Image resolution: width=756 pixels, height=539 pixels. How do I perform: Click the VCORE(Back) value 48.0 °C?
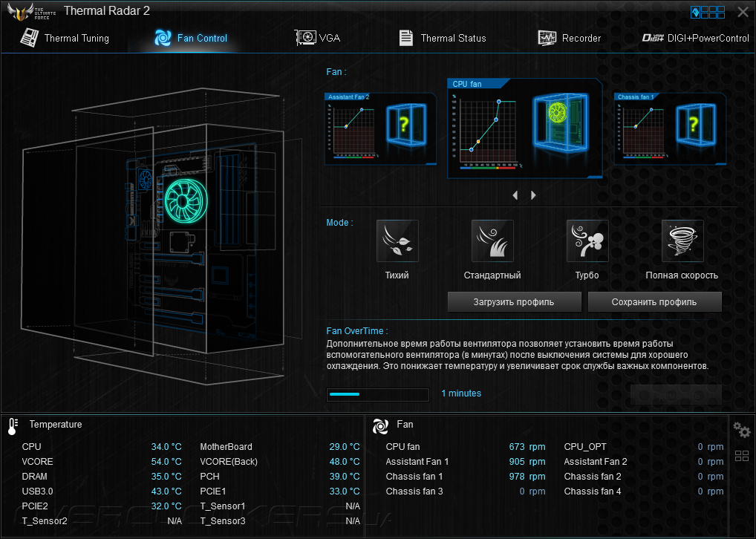coord(345,462)
